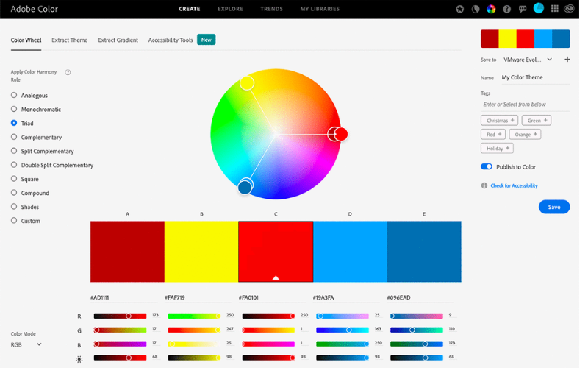Click the star icon in top bar
The width and height of the screenshot is (588, 368).
tap(460, 9)
